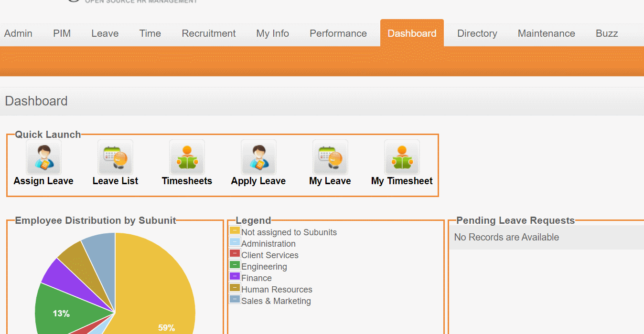Go to the Performance menu
This screenshot has width=644, height=334.
pyautogui.click(x=338, y=33)
